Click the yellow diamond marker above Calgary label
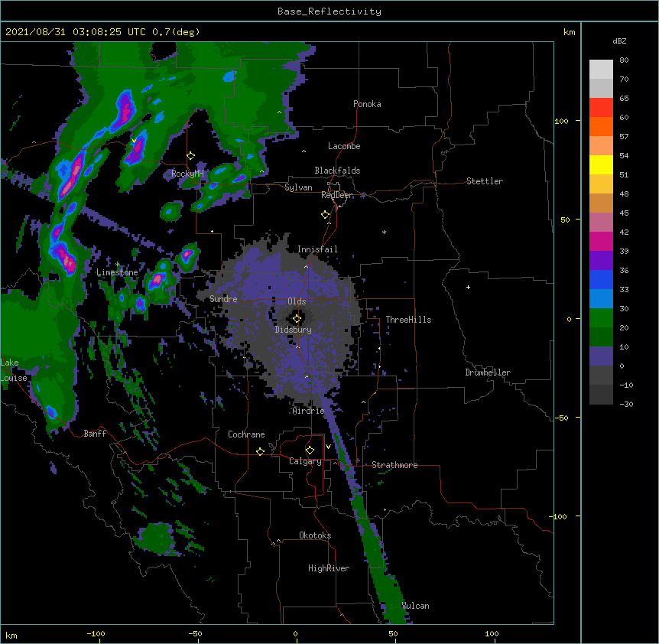This screenshot has height=644, width=659. pos(310,450)
